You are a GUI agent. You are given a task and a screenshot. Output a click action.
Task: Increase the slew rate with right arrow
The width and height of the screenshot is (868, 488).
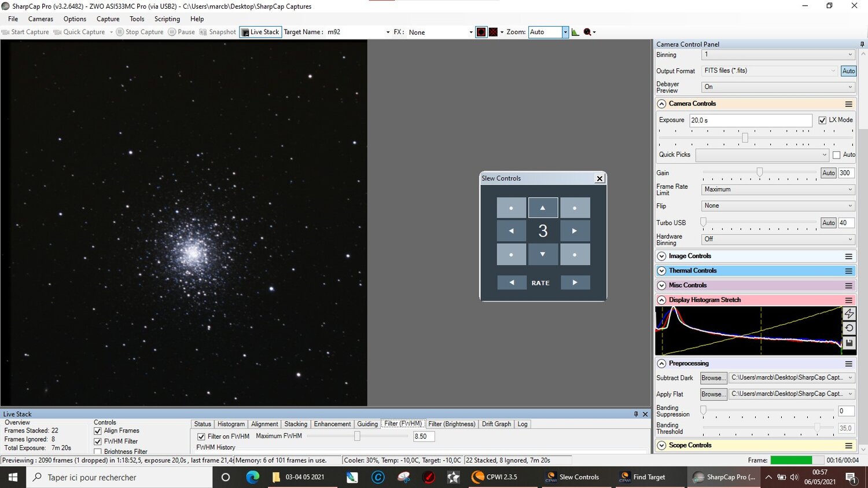point(575,282)
